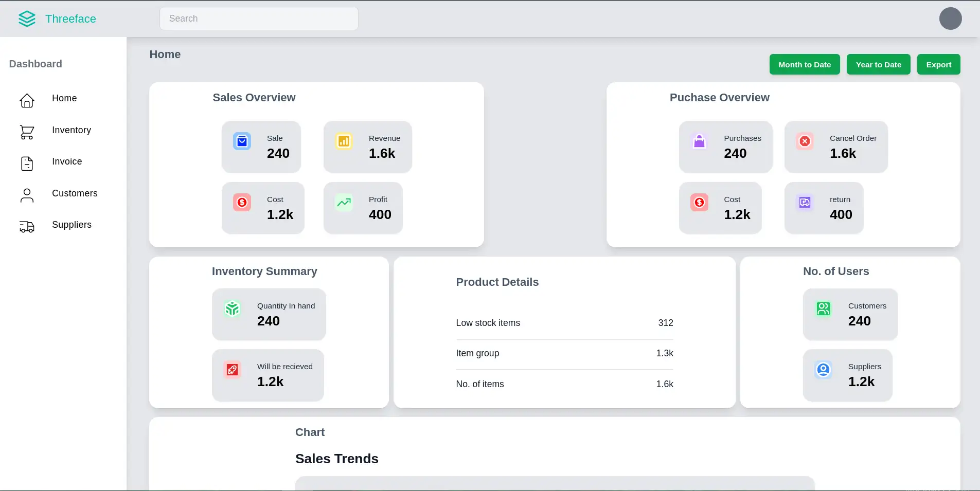
Task: Click the green Quantity In hand box icon
Action: pyautogui.click(x=233, y=309)
